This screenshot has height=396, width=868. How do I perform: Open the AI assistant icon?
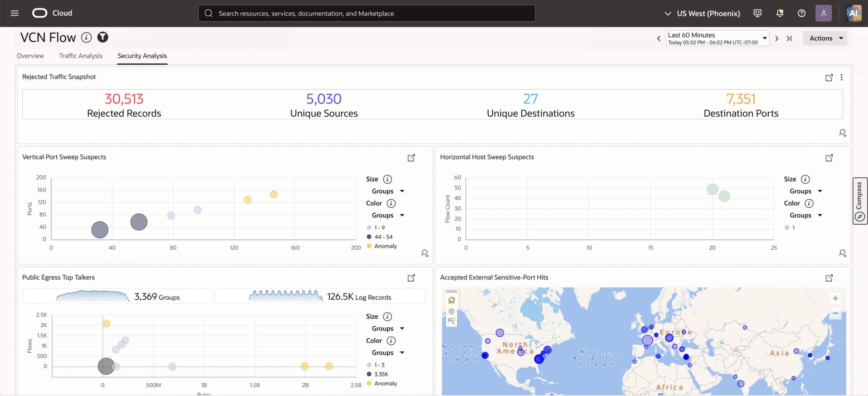click(x=853, y=13)
